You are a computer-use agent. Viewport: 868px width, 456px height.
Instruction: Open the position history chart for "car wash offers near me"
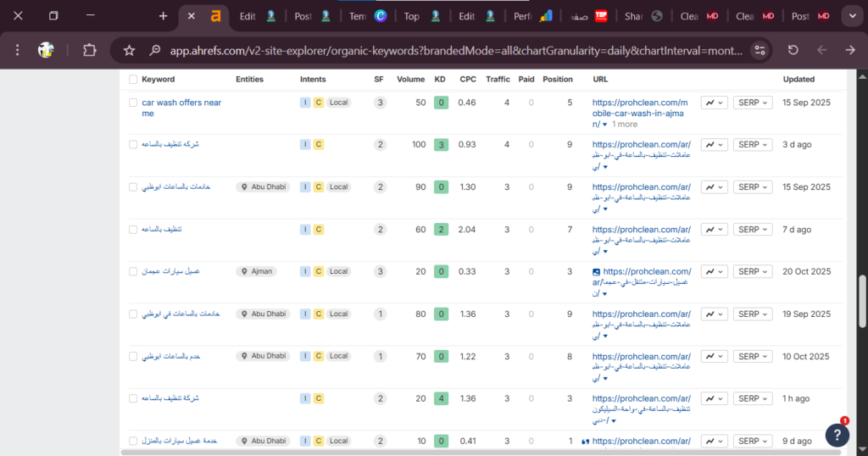(x=715, y=103)
